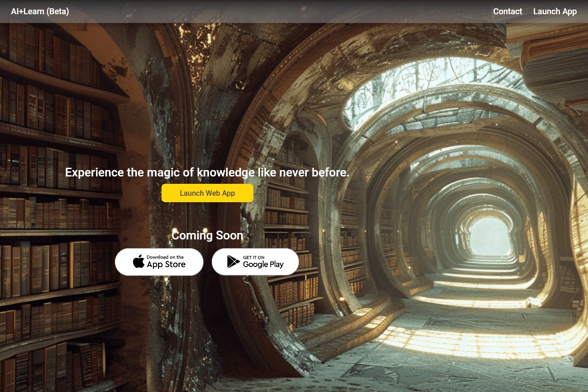Click the bright light at tunnel's end
The width and height of the screenshot is (588, 392).
490,236
